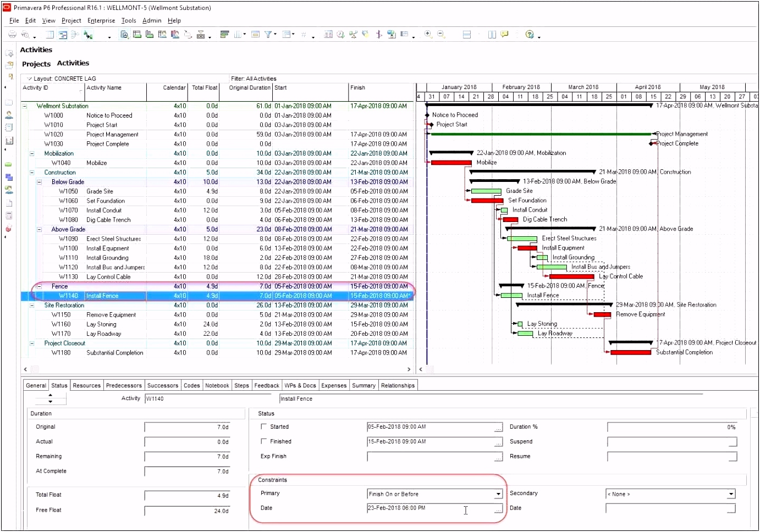Screen dimensions: 760x532
Task: Open the Layout CONCRETE LAG options arrow
Action: 30,79
